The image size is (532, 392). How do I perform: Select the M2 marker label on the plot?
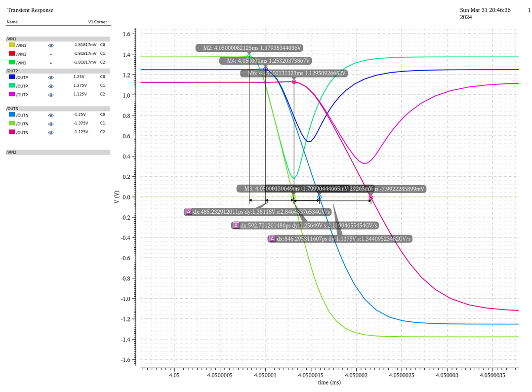[249, 48]
